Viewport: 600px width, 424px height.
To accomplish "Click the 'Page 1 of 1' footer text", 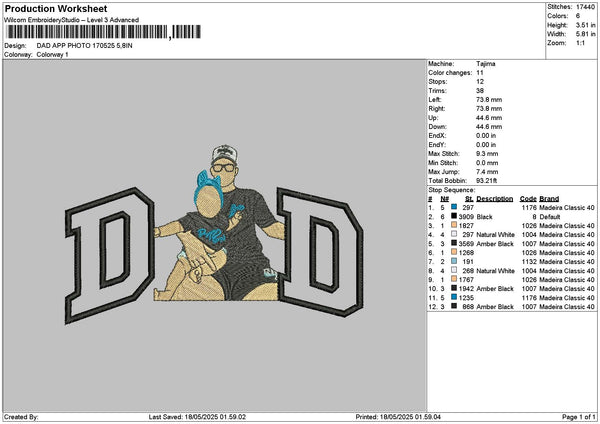I will 579,417.
